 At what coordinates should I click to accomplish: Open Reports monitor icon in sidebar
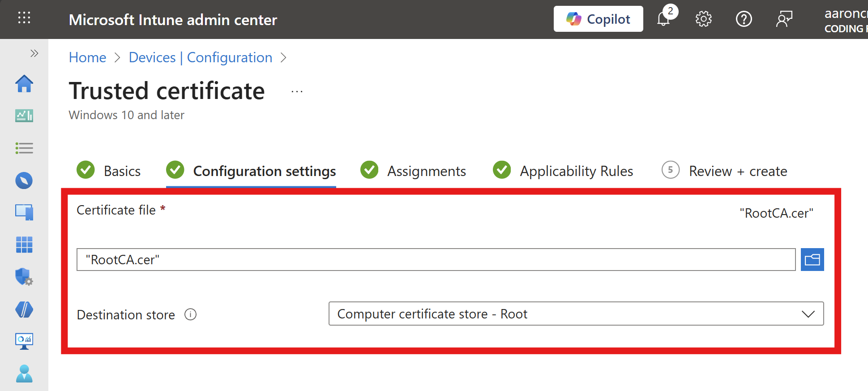(x=24, y=341)
